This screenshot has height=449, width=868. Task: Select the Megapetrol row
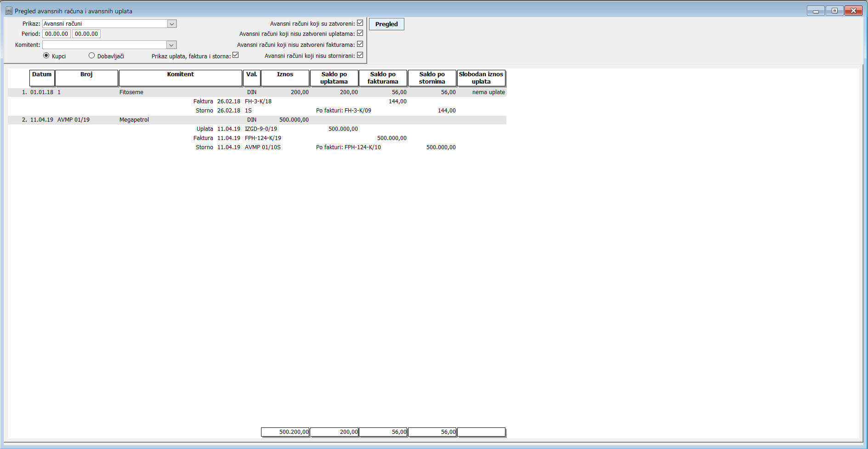pos(257,120)
